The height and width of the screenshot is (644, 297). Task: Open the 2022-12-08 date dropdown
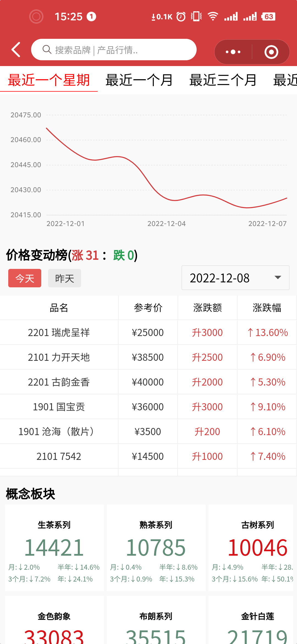235,278
